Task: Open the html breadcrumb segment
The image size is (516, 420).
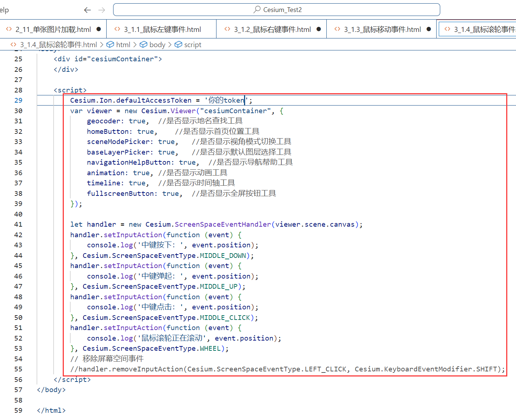Action: (x=123, y=45)
